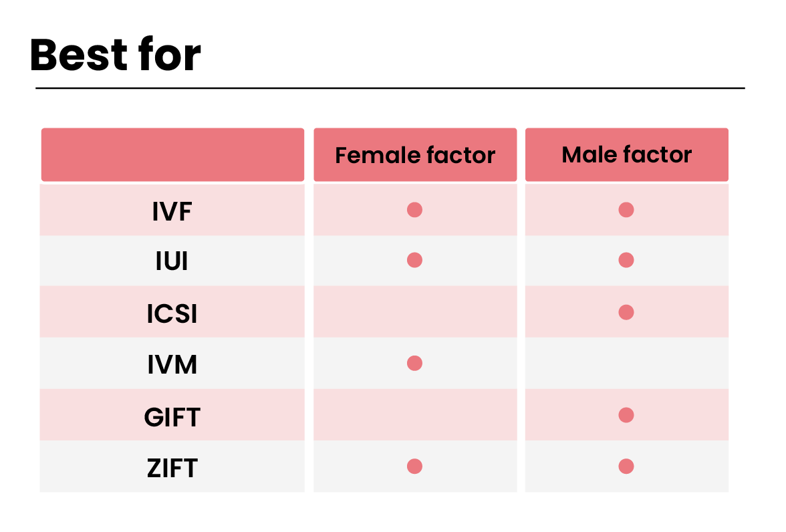Select the GIFT male factor dot
Screen dimensions: 786x532
626,414
